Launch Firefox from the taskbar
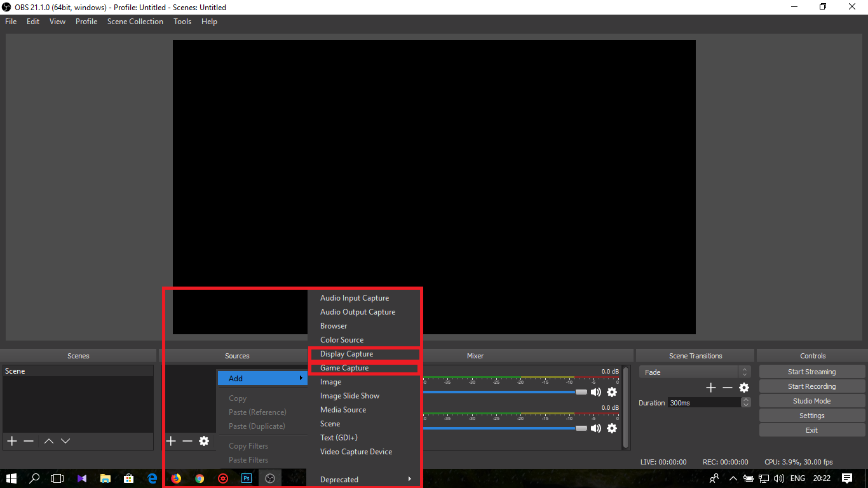868x488 pixels. tap(176, 478)
